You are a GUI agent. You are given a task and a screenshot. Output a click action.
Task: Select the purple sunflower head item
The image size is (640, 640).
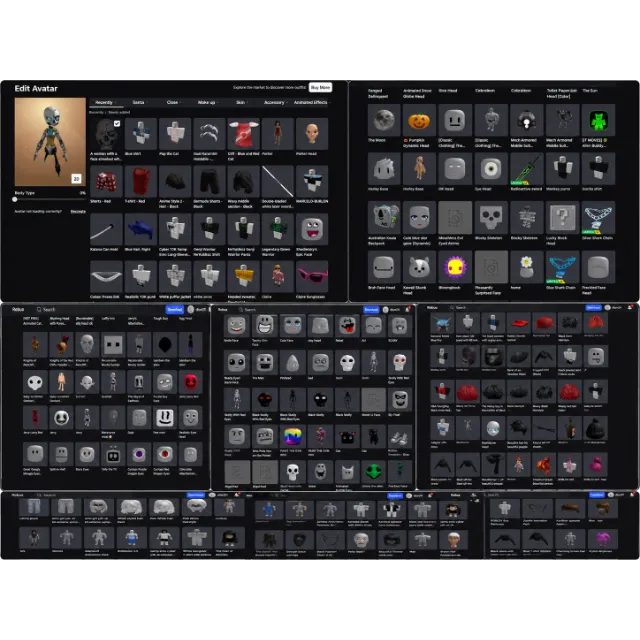point(455,267)
